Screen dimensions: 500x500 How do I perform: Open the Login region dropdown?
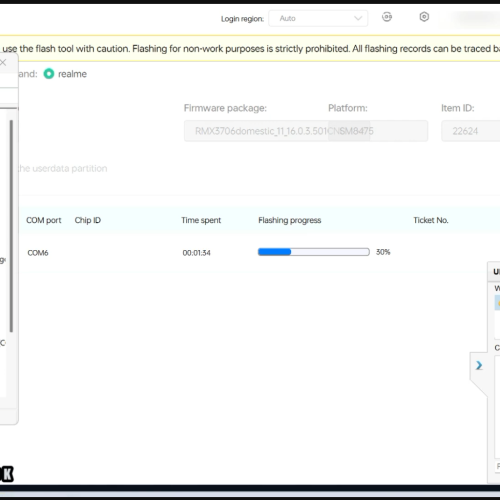click(318, 18)
